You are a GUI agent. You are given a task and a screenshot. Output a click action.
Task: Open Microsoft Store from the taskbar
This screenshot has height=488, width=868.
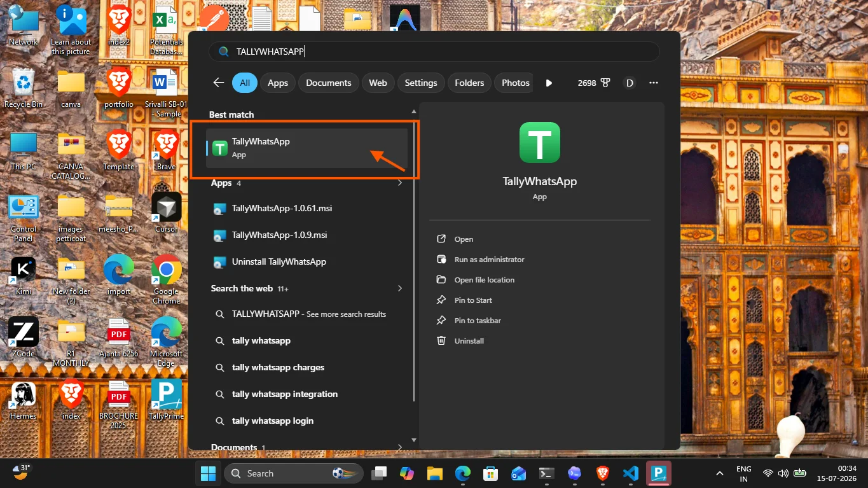pos(490,473)
